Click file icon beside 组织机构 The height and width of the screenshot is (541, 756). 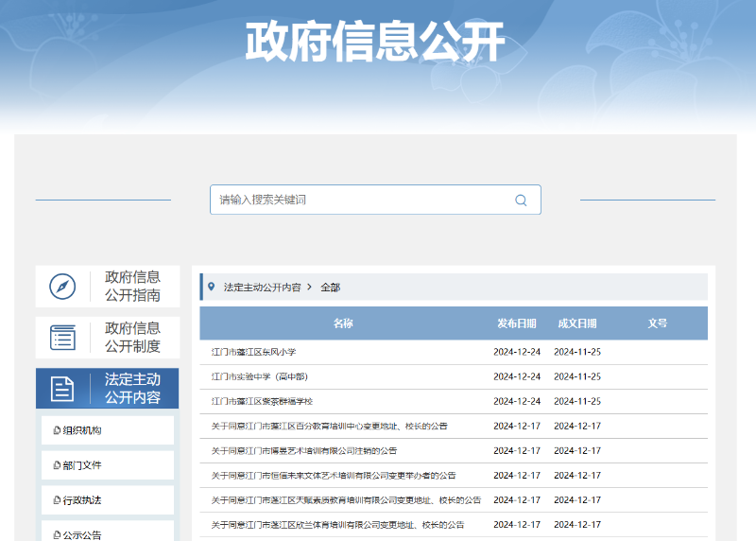(57, 430)
